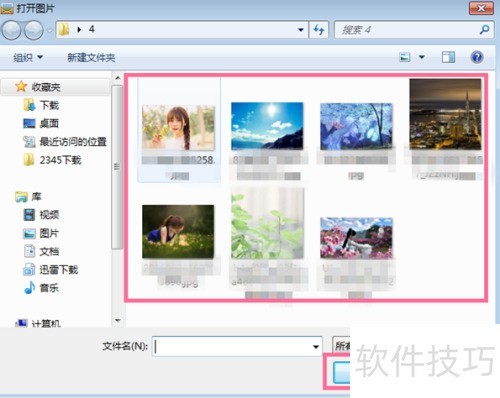Click the document icon beside 文档

(x=29, y=251)
